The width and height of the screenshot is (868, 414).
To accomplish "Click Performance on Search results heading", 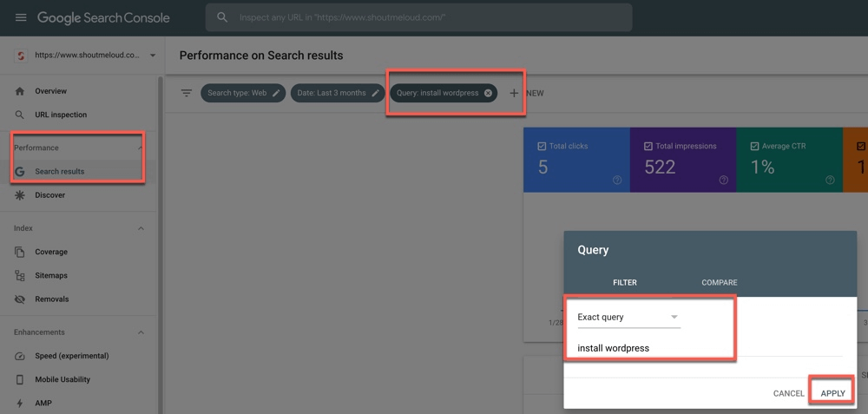I will click(x=261, y=56).
